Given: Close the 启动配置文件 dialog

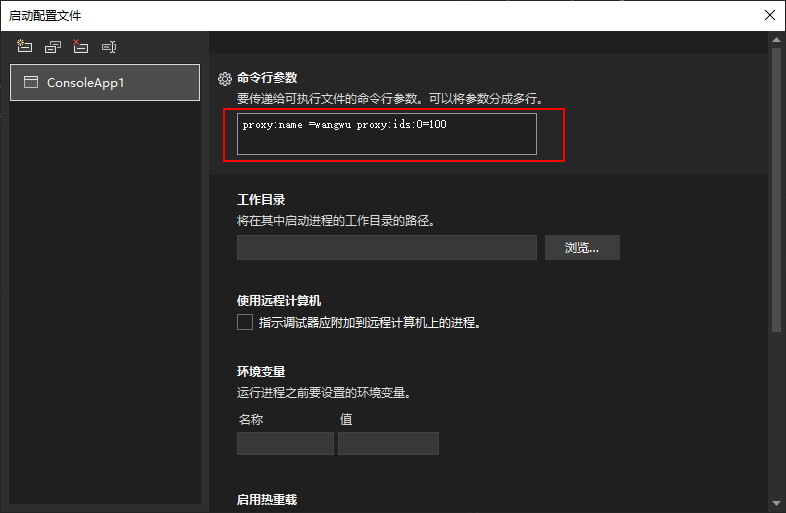Looking at the screenshot, I should tap(770, 15).
